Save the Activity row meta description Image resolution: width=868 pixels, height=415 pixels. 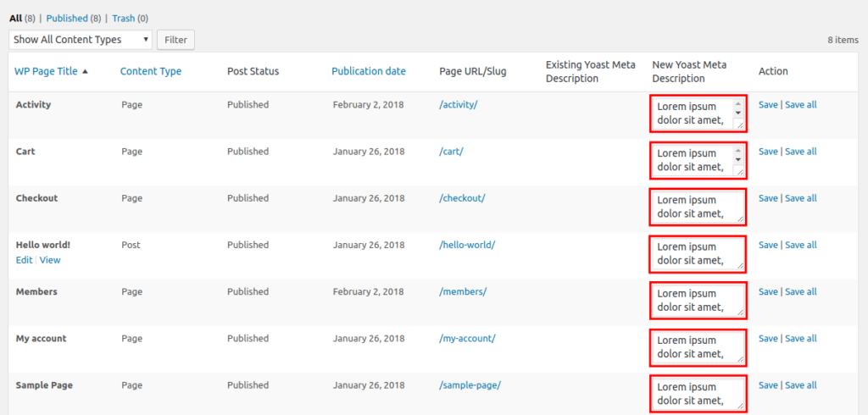(x=768, y=105)
